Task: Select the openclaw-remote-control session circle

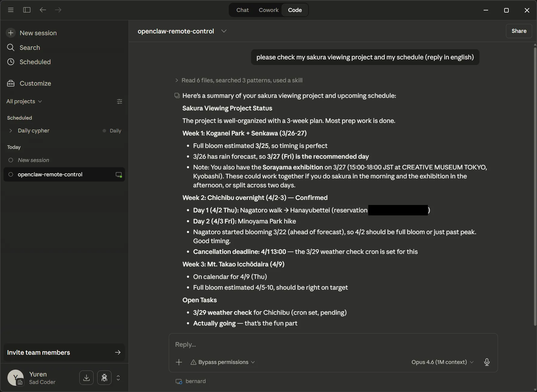Action: pyautogui.click(x=11, y=175)
